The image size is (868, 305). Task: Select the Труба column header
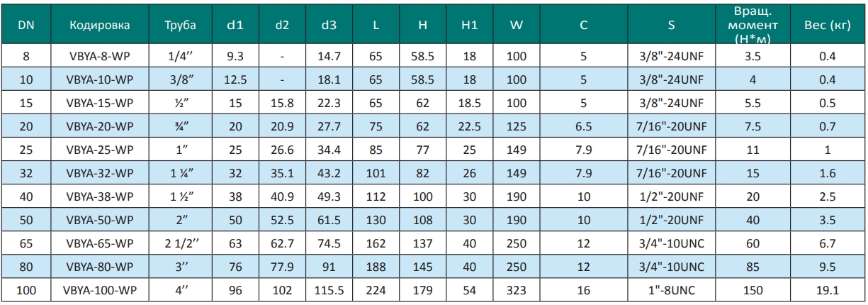[x=177, y=25]
